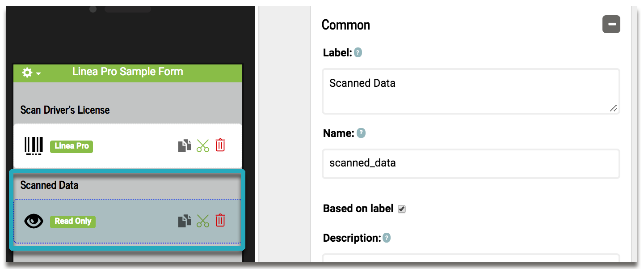Image resolution: width=644 pixels, height=269 pixels.
Task: Toggle the Based on label checkbox
Action: (x=402, y=209)
